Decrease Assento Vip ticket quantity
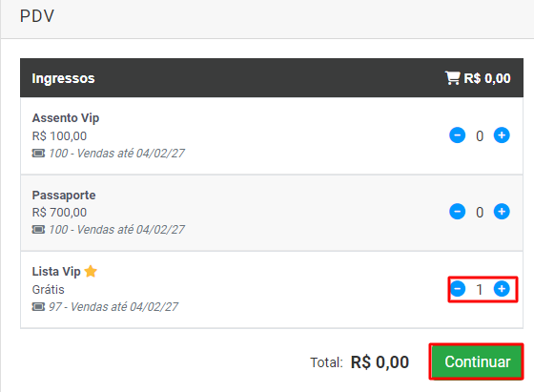 [x=457, y=135]
